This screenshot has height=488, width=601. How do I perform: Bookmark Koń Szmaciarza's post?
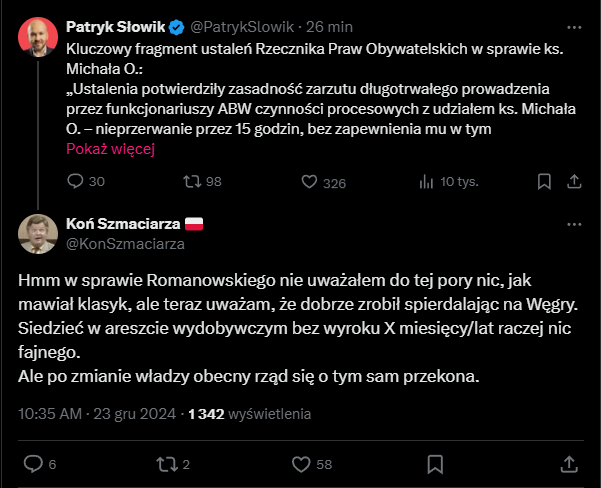435,464
